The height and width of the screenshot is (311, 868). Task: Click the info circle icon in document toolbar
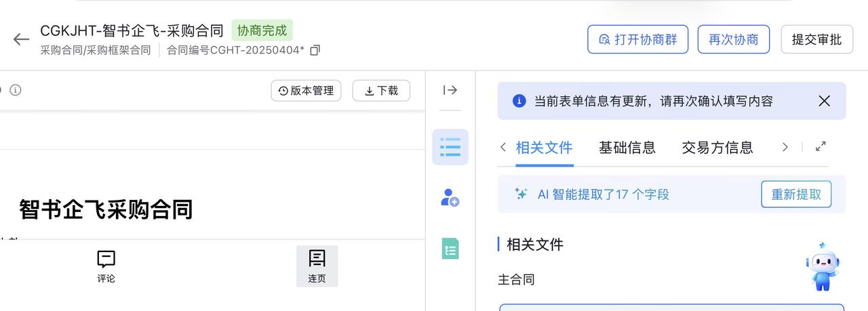(x=16, y=90)
